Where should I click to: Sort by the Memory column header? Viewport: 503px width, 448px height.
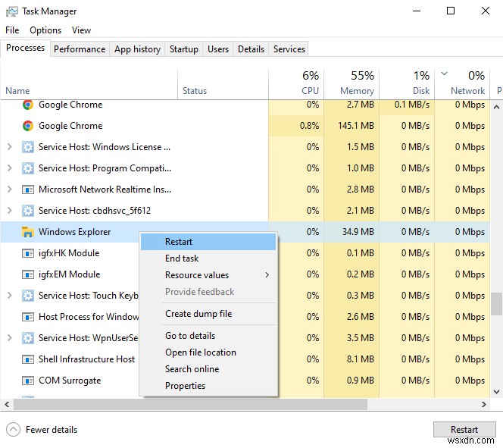(x=351, y=83)
